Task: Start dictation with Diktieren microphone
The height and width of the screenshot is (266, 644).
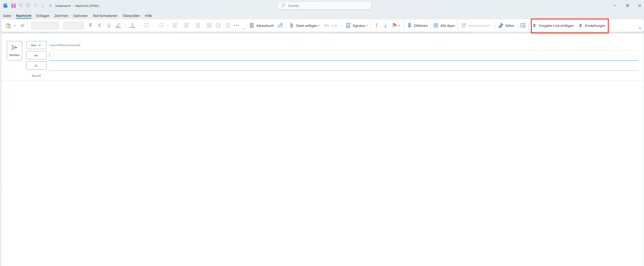Action: pyautogui.click(x=417, y=25)
